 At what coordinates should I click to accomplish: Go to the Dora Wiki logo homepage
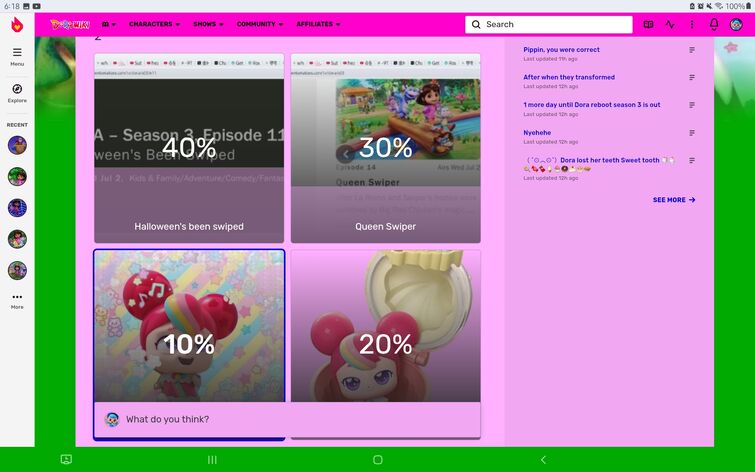click(x=70, y=24)
